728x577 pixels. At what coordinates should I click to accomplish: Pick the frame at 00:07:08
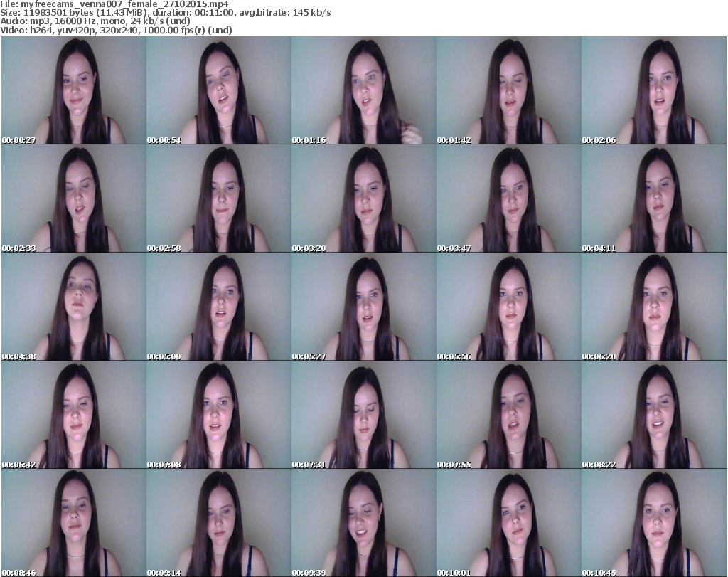(219, 415)
